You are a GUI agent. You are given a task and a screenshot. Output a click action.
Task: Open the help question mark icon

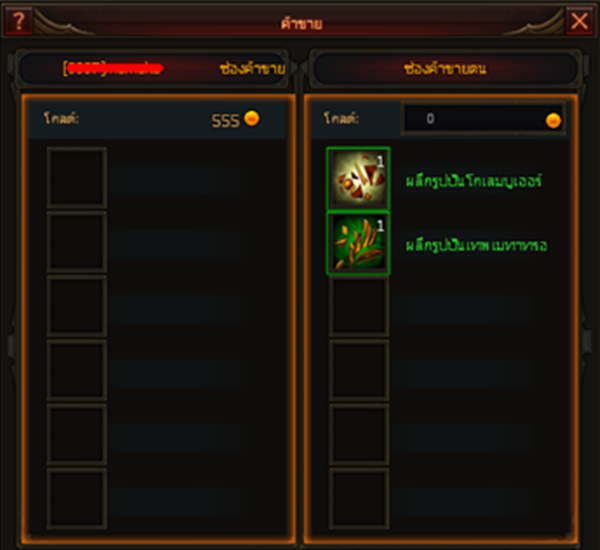(19, 21)
